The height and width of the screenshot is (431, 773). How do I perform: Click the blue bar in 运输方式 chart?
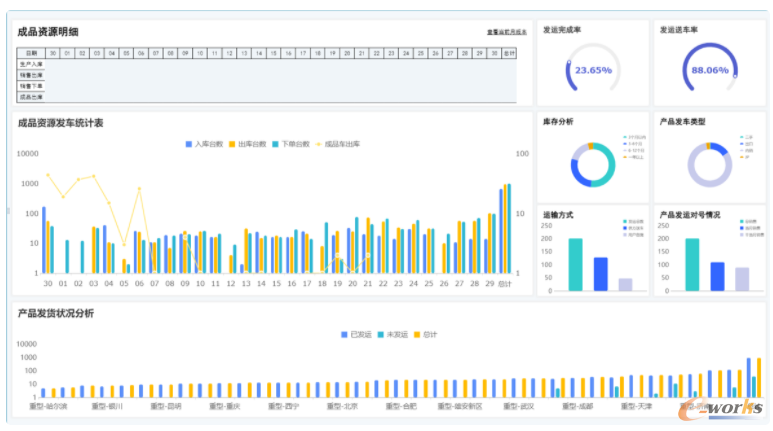click(600, 274)
